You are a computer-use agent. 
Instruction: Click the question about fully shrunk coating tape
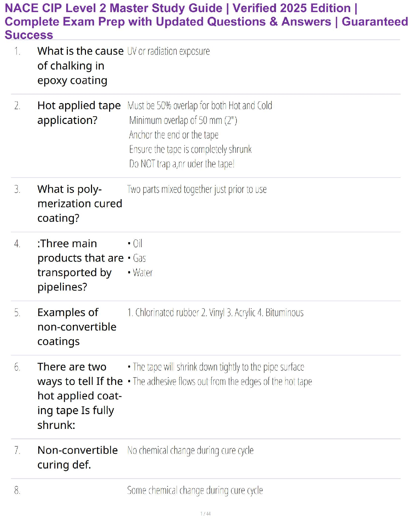click(80, 396)
